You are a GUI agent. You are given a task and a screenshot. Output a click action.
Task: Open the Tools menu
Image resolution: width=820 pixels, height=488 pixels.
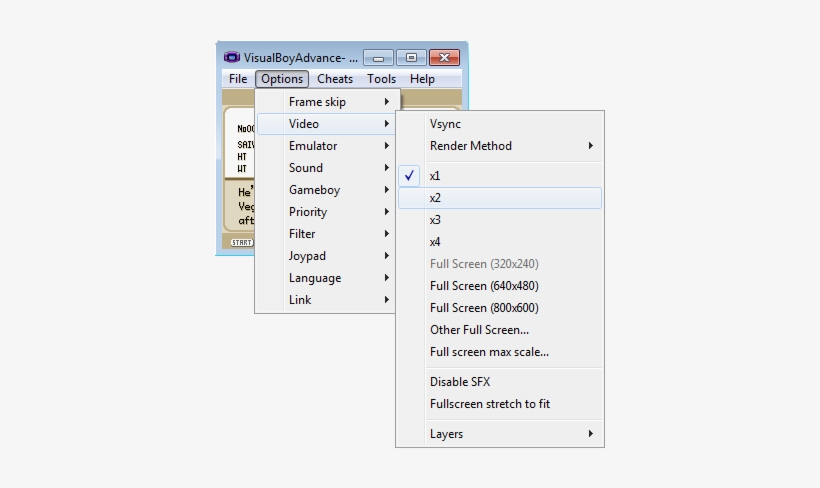click(381, 79)
